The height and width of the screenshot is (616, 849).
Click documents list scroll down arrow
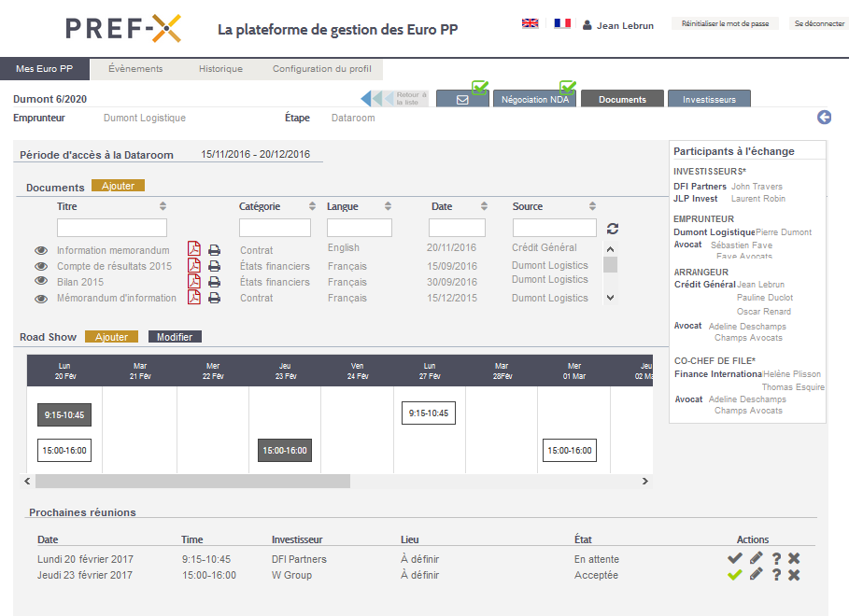click(610, 297)
